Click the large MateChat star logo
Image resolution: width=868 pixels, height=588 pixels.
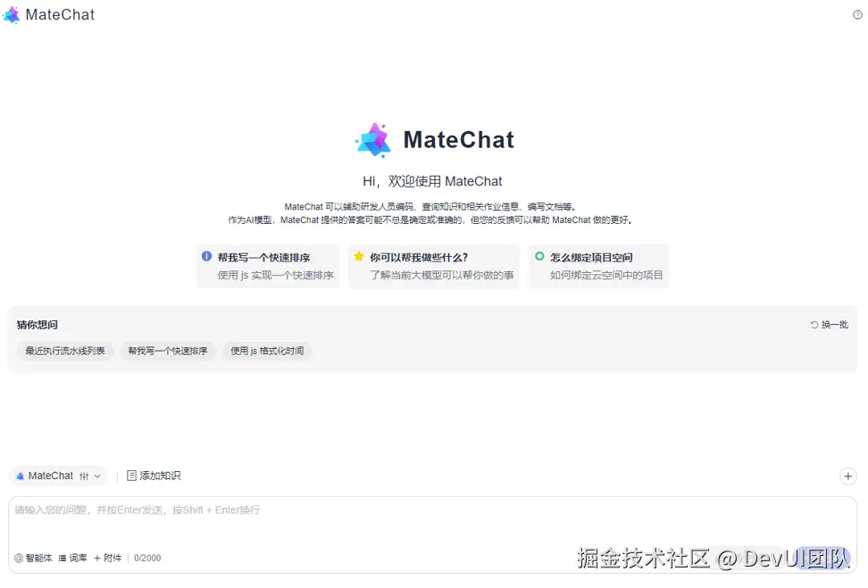pos(373,140)
